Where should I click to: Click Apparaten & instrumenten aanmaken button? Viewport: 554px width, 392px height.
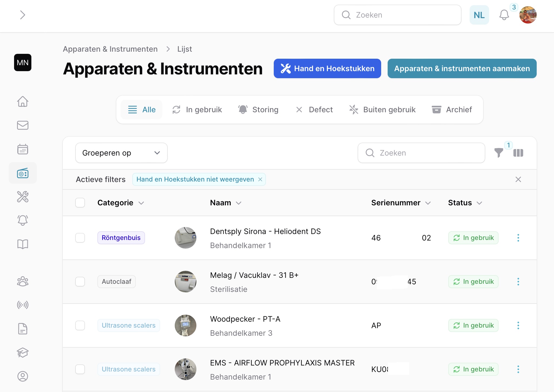(462, 68)
